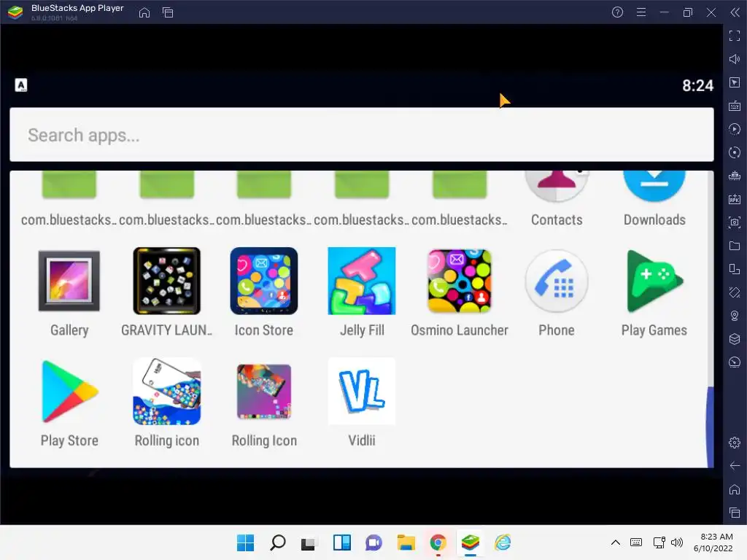The height and width of the screenshot is (560, 747).
Task: Open first com.bluestacks green app icon
Action: coord(69,184)
